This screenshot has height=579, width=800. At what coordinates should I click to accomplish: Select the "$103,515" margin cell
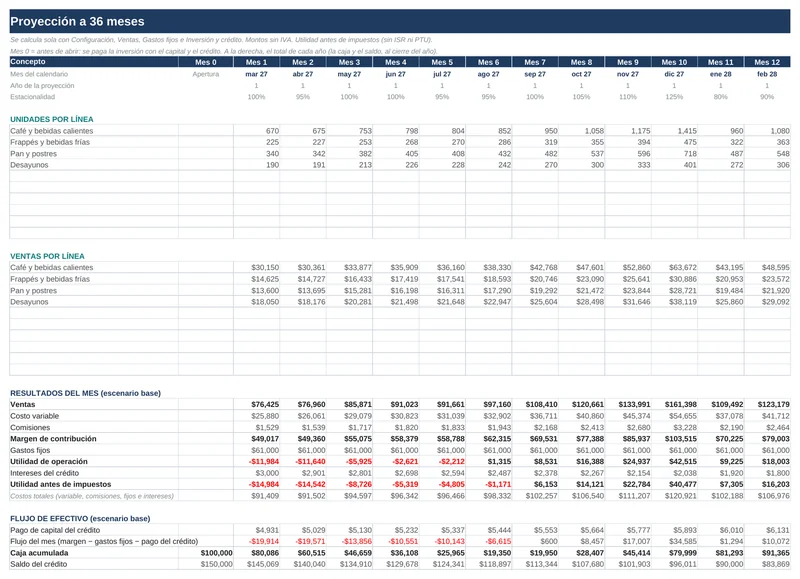[674, 439]
